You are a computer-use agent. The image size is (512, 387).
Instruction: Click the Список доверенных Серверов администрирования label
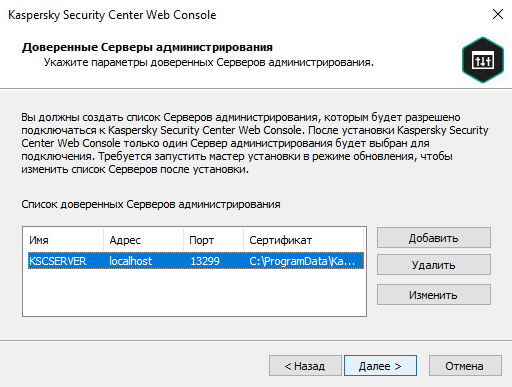click(x=151, y=204)
